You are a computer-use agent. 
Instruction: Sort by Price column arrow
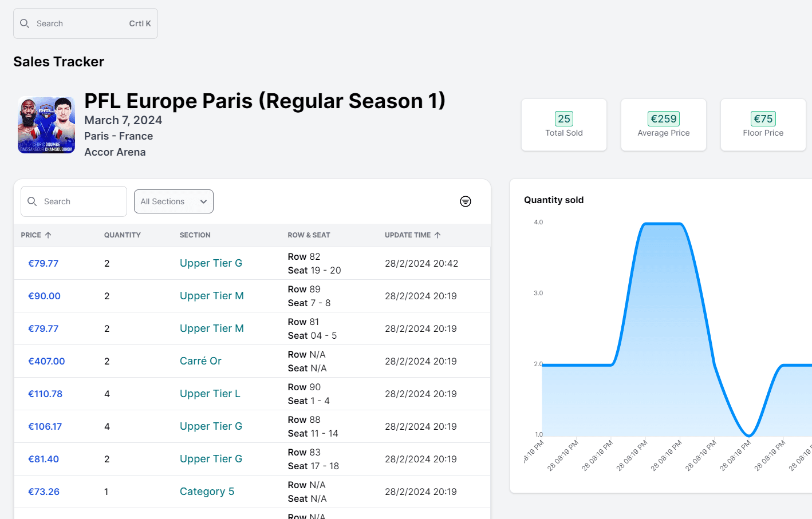pos(48,235)
